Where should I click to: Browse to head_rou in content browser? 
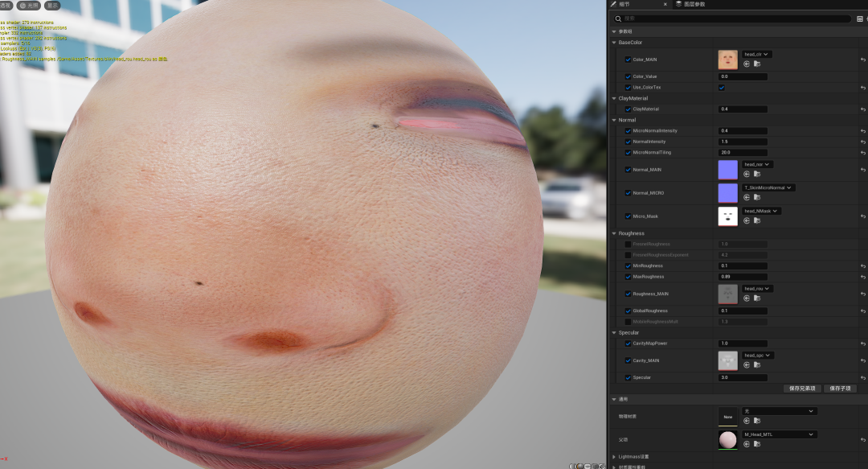click(x=757, y=298)
